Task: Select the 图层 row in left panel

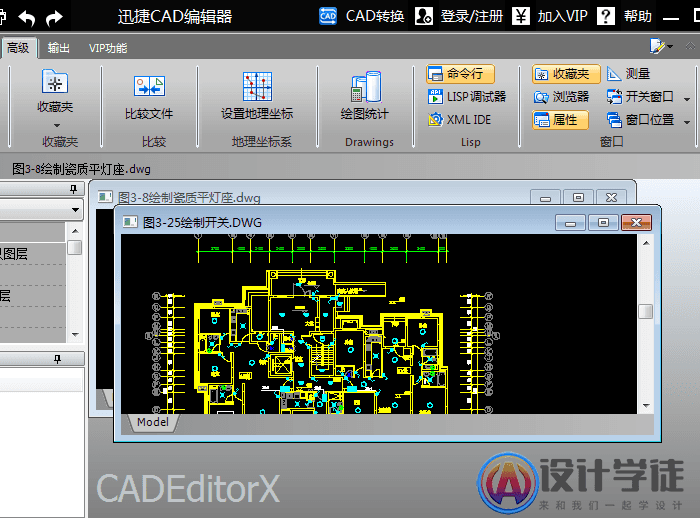Action: [33, 254]
